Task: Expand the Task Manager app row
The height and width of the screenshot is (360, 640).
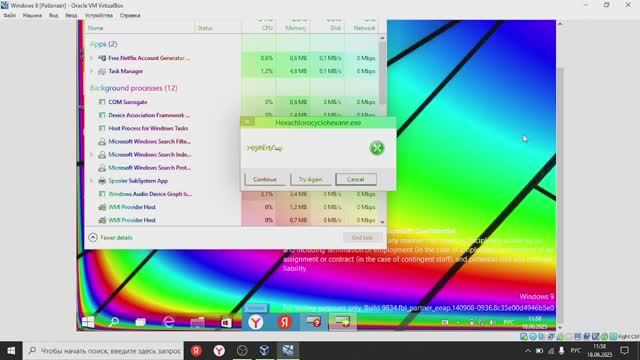Action: 91,71
